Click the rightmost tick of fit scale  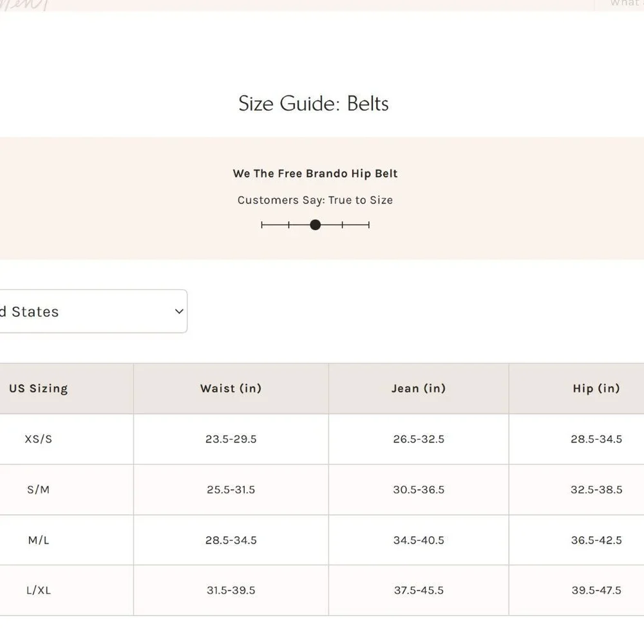pos(369,225)
